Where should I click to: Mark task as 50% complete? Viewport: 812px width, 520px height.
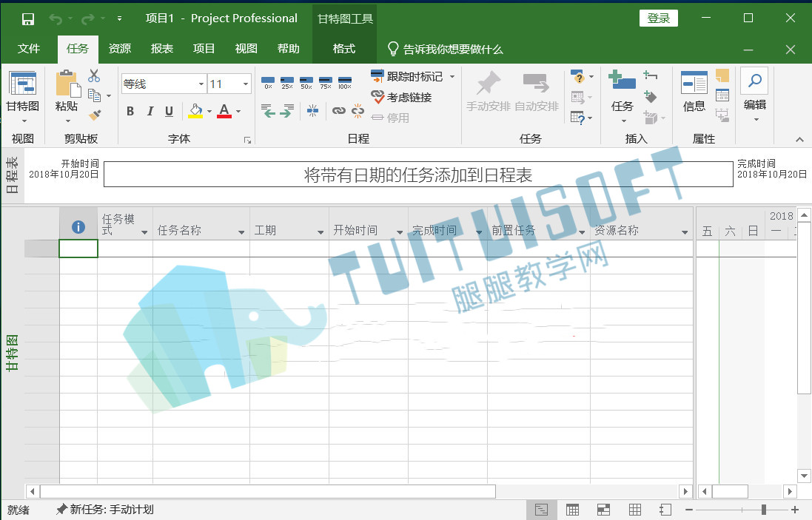(306, 82)
